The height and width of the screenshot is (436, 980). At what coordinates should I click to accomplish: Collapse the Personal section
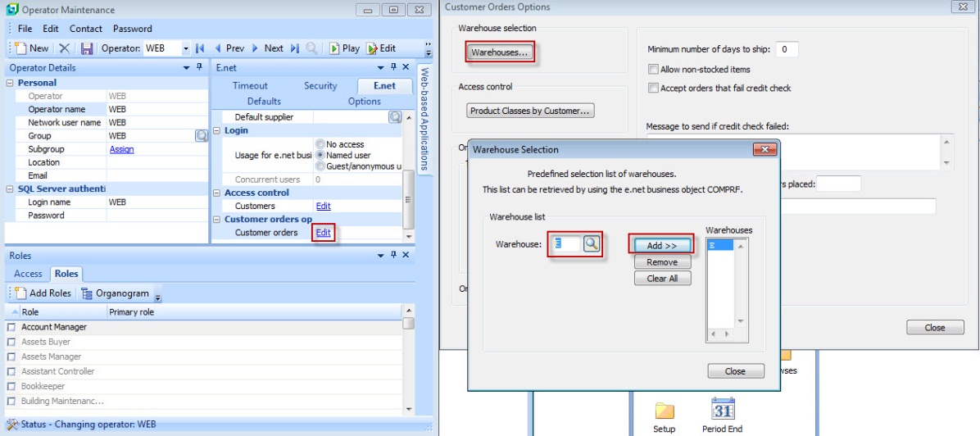pyautogui.click(x=11, y=83)
